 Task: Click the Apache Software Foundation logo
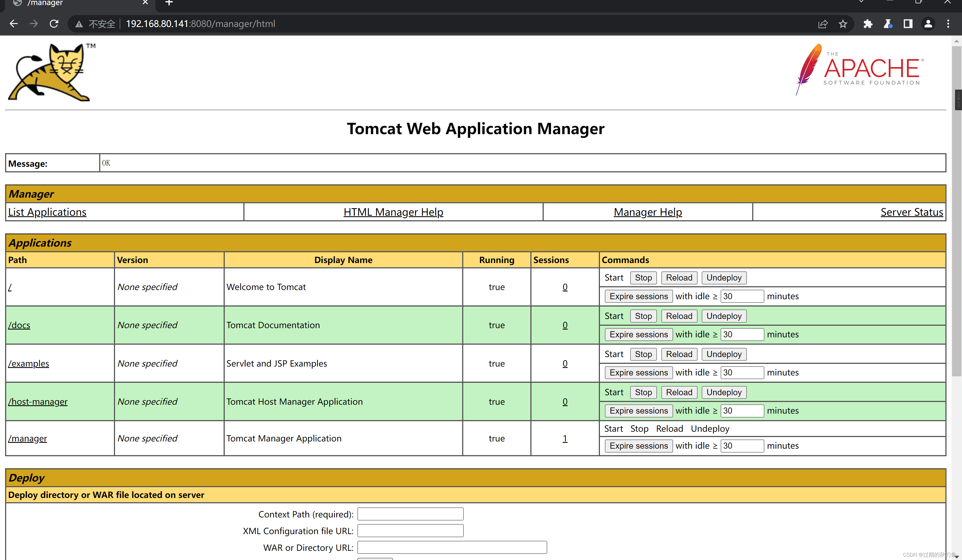click(x=860, y=70)
